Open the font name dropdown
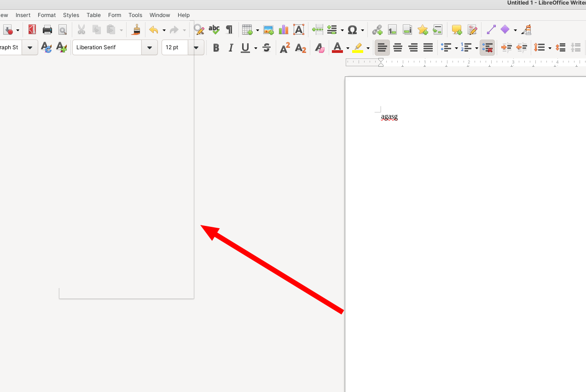 (150, 47)
